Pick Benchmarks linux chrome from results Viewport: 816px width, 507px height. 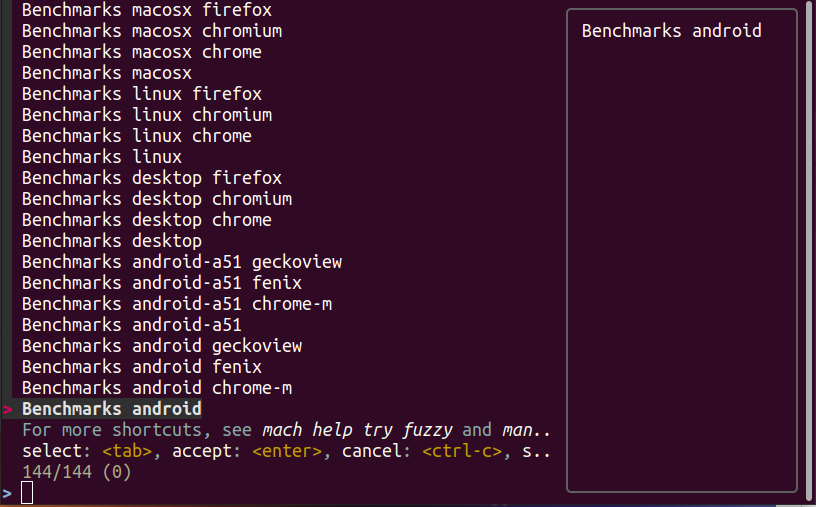point(136,136)
